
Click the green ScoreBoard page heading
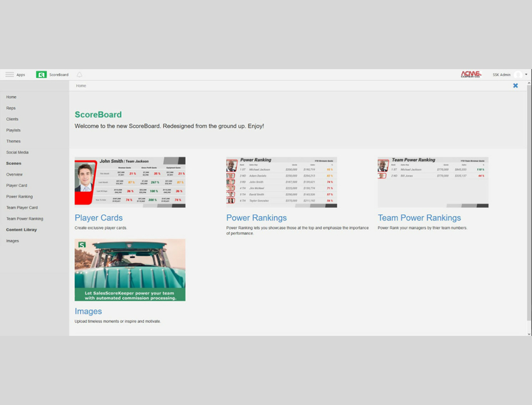coord(98,115)
